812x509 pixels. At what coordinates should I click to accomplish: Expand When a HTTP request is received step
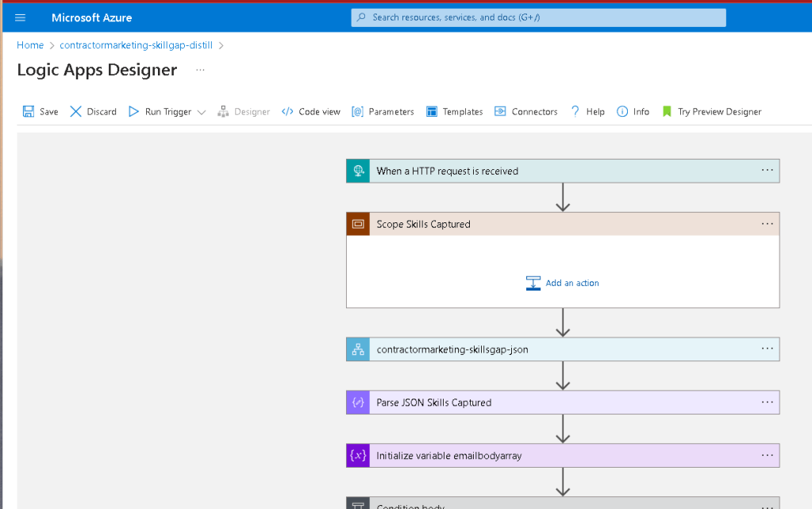coord(563,171)
